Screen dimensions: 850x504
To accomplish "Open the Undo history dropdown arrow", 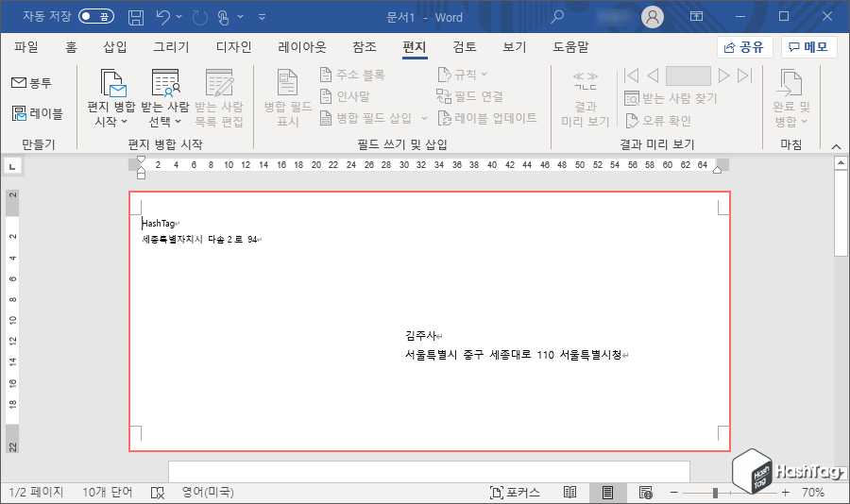I will click(x=179, y=17).
